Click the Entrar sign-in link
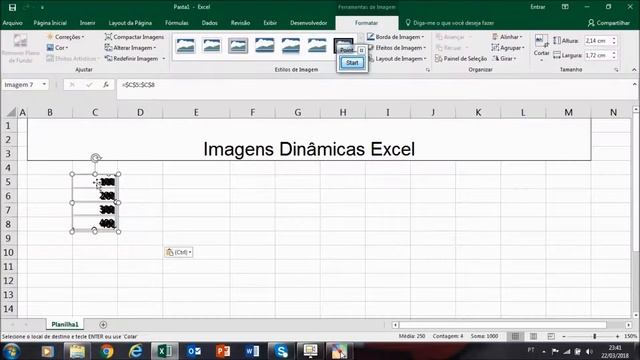Viewport: 640px width, 360px height. click(x=538, y=7)
